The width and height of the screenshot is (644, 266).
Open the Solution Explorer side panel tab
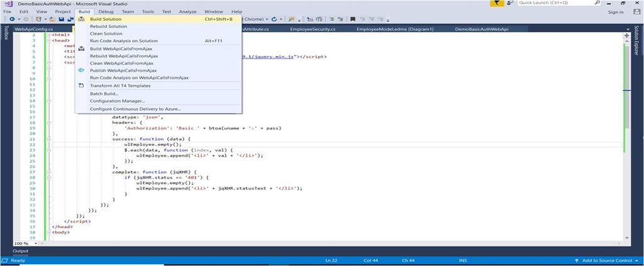pyautogui.click(x=636, y=40)
